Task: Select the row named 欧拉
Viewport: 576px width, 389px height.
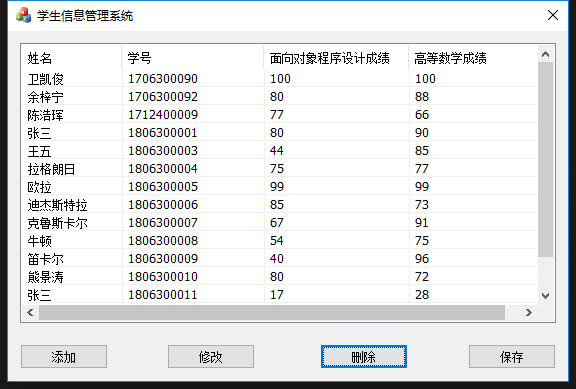Action: point(280,187)
